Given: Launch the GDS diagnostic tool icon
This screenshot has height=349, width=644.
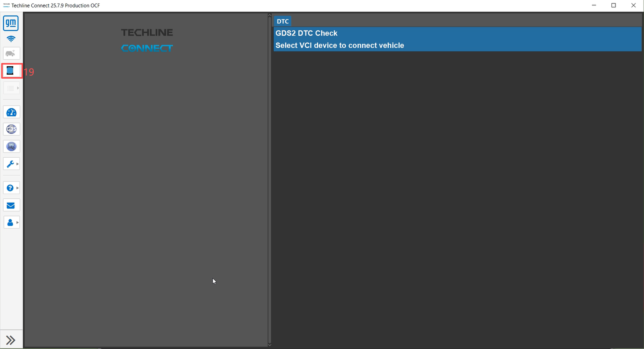Looking at the screenshot, I should [x=11, y=129].
